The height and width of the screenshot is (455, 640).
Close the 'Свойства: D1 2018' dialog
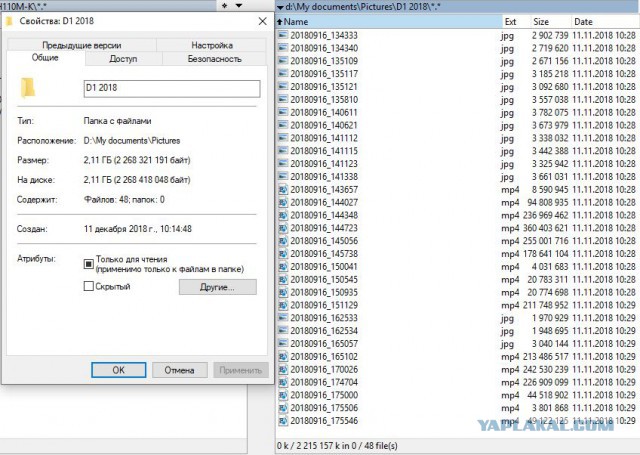click(x=263, y=21)
